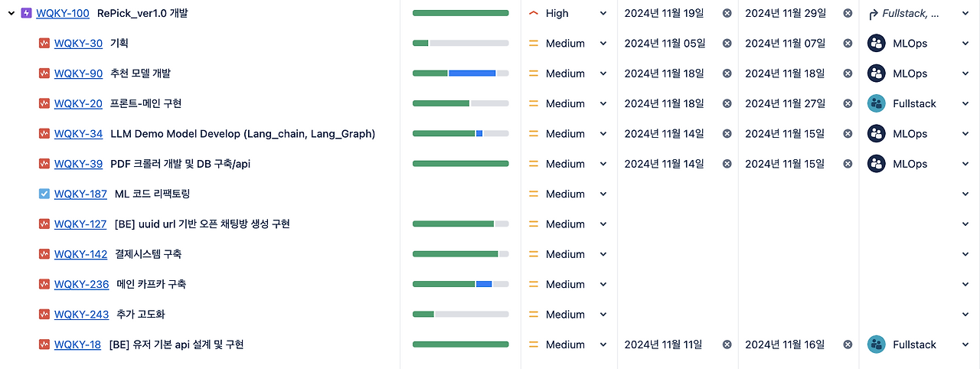Click the High priority arrow icon

(x=534, y=13)
